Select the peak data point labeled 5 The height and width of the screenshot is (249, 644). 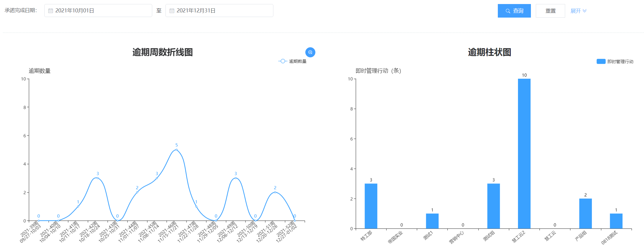pyautogui.click(x=176, y=150)
